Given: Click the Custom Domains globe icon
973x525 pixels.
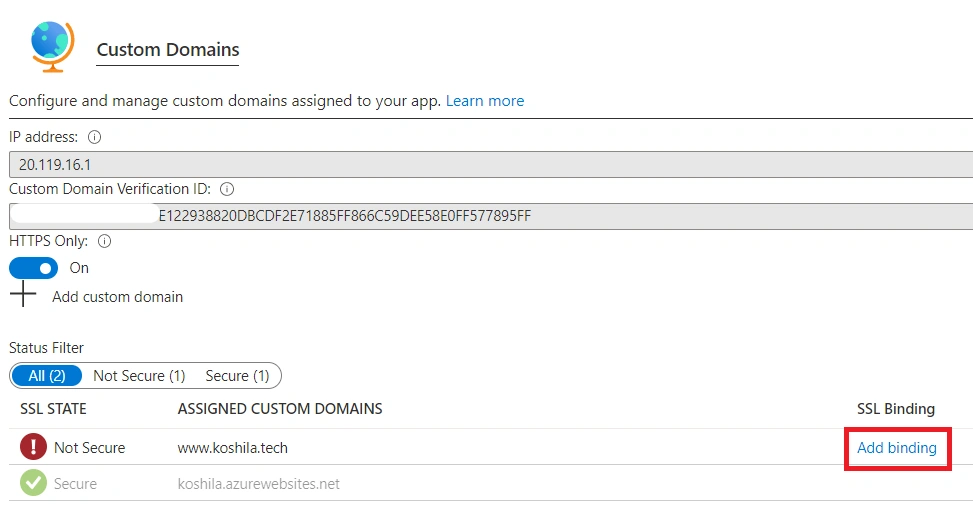Looking at the screenshot, I should [x=53, y=47].
